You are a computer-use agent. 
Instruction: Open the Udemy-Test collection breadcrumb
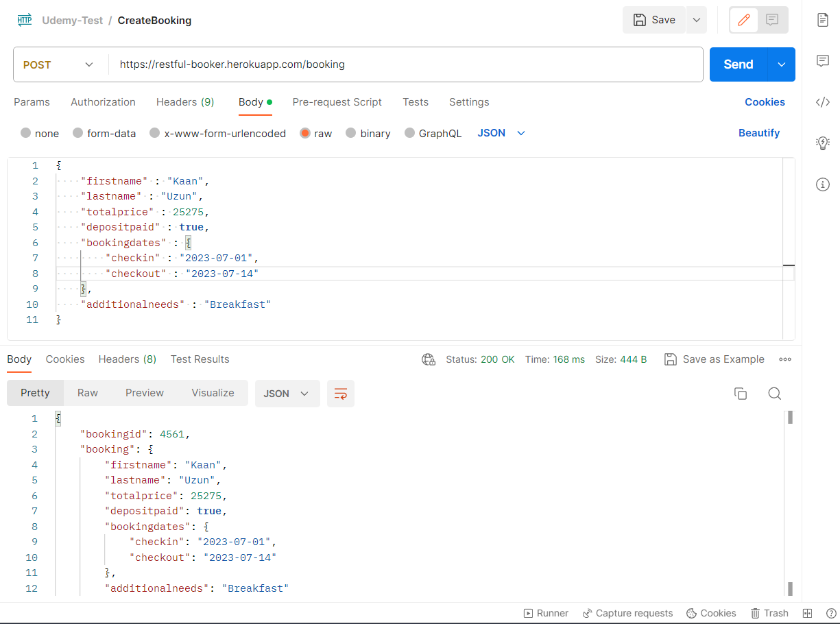point(72,21)
